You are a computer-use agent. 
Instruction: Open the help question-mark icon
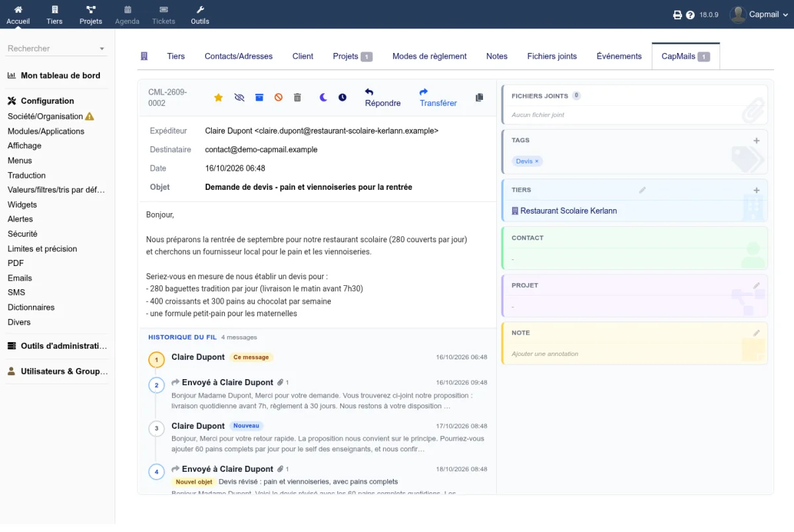[690, 15]
